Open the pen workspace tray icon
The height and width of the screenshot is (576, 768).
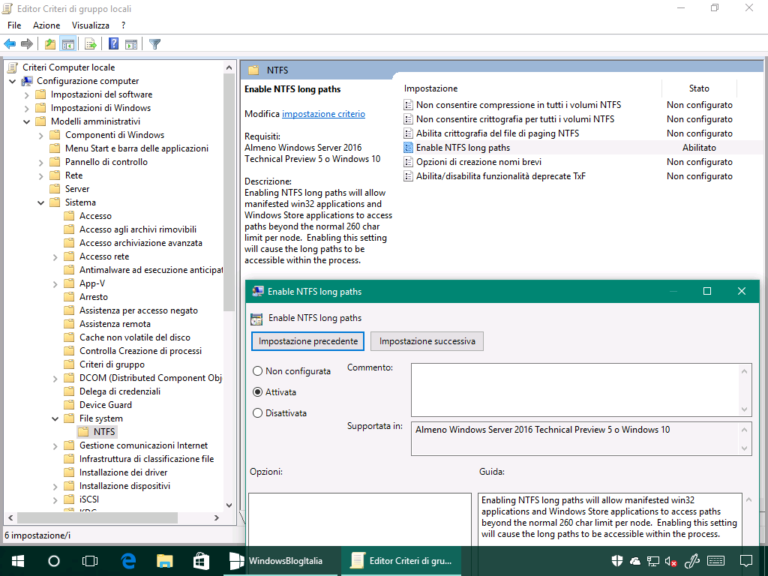(692, 561)
